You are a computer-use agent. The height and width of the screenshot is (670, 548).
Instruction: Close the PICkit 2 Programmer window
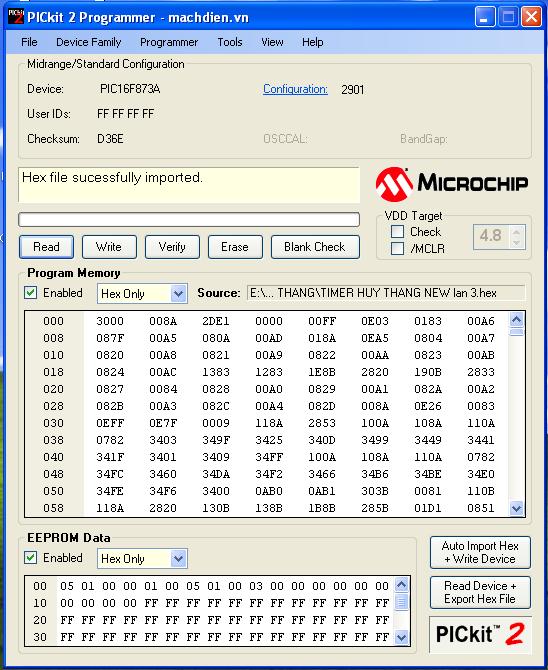click(531, 17)
